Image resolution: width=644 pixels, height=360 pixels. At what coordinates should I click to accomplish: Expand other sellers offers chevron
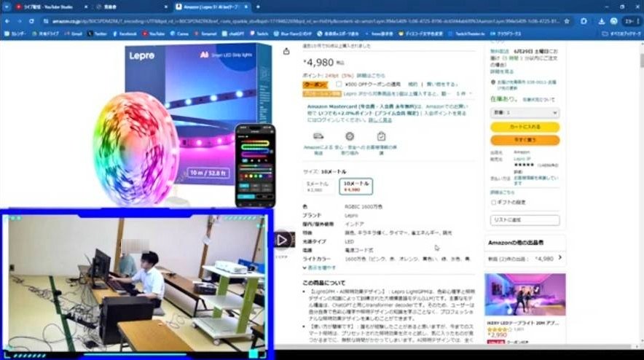559,258
